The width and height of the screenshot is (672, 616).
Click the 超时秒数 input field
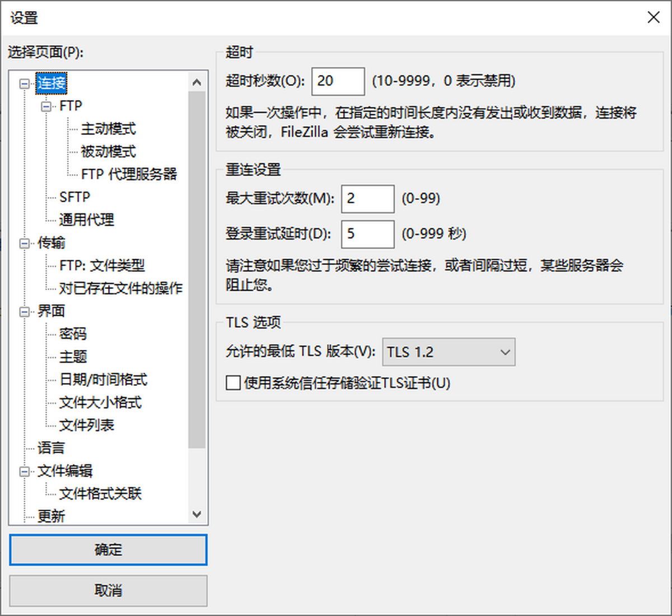(337, 81)
